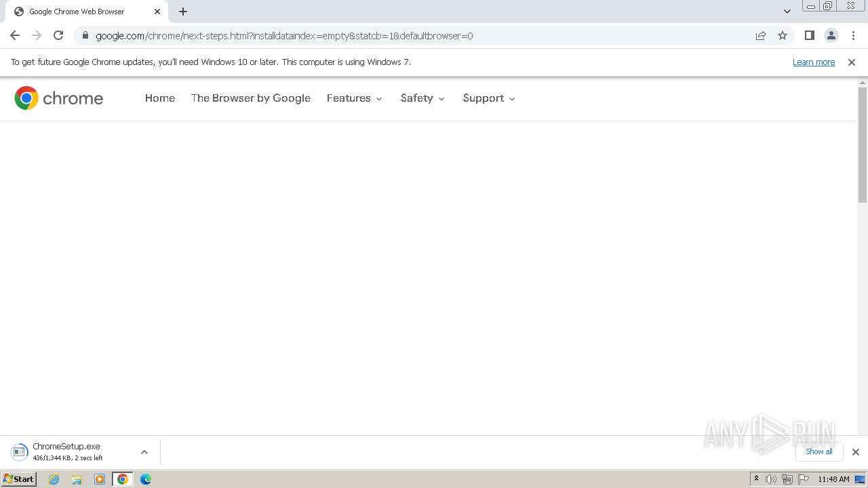This screenshot has width=868, height=488.
Task: Share this page icon in address bar
Action: tap(761, 35)
